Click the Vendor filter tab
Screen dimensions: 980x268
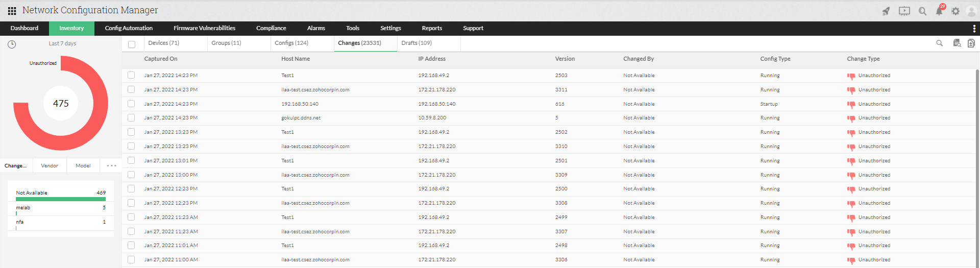pos(50,166)
